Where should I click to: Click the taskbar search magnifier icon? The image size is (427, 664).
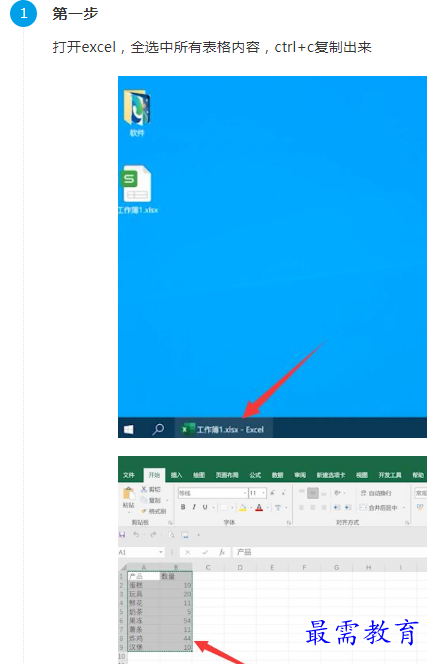point(158,429)
